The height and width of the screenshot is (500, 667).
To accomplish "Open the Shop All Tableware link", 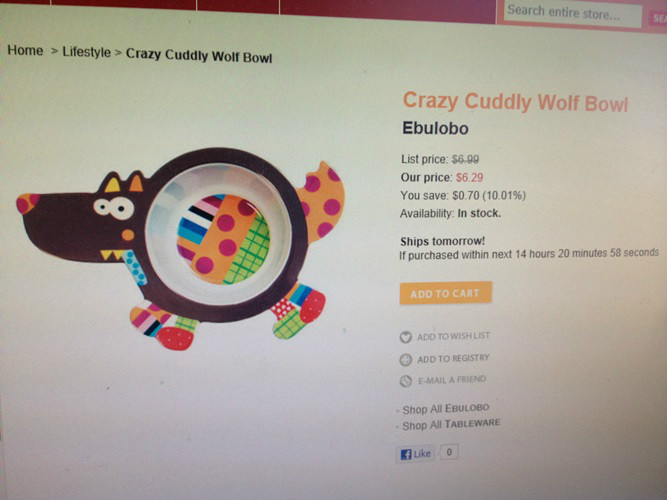I will click(x=451, y=424).
